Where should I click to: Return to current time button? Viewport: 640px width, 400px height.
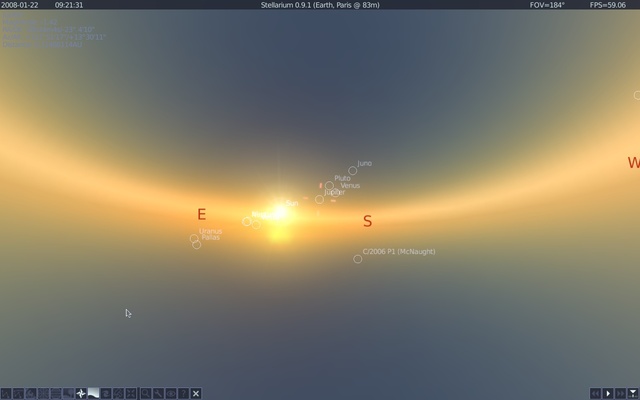(633, 393)
